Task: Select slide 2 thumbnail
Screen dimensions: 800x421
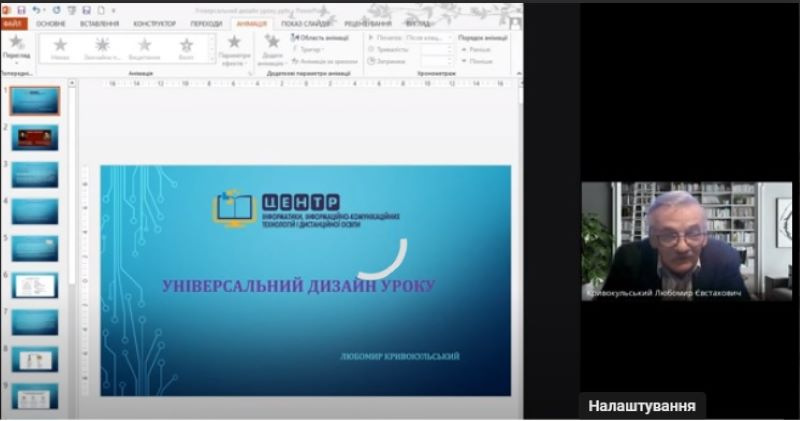Action: pyautogui.click(x=35, y=137)
